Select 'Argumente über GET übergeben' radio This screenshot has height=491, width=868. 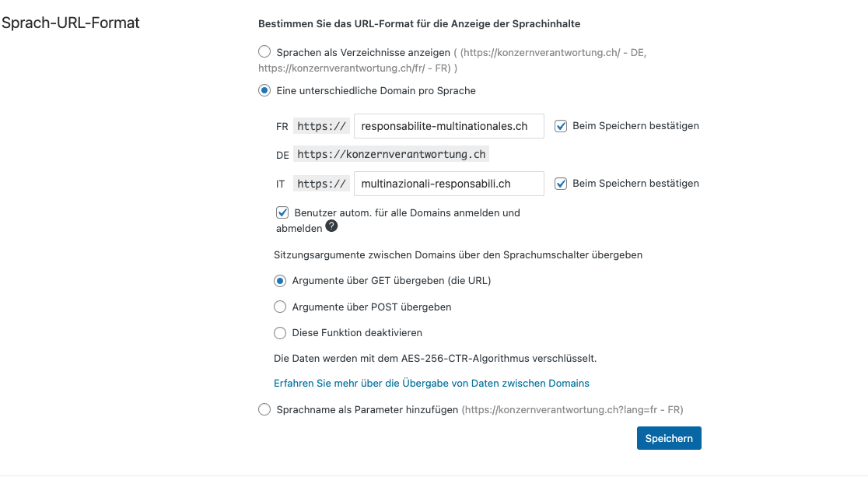coord(280,281)
